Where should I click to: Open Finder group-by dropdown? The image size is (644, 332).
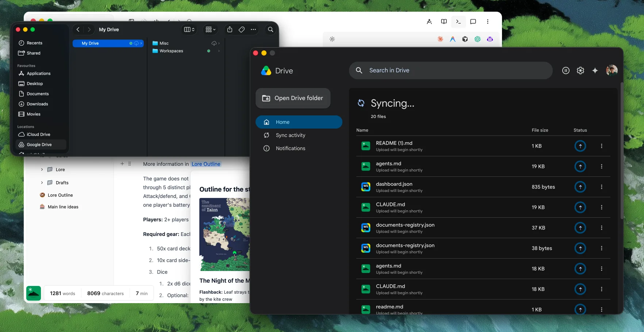click(210, 30)
